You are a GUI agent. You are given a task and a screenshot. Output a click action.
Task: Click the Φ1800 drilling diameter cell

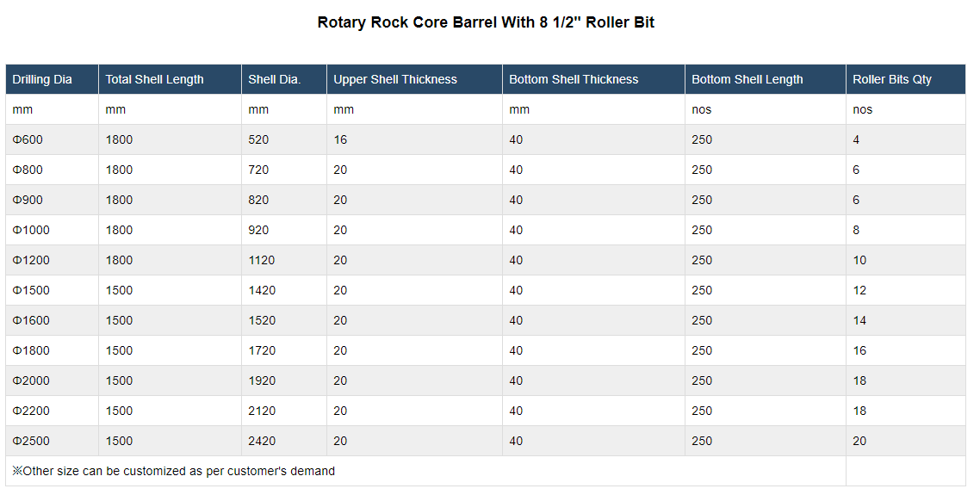coord(52,350)
